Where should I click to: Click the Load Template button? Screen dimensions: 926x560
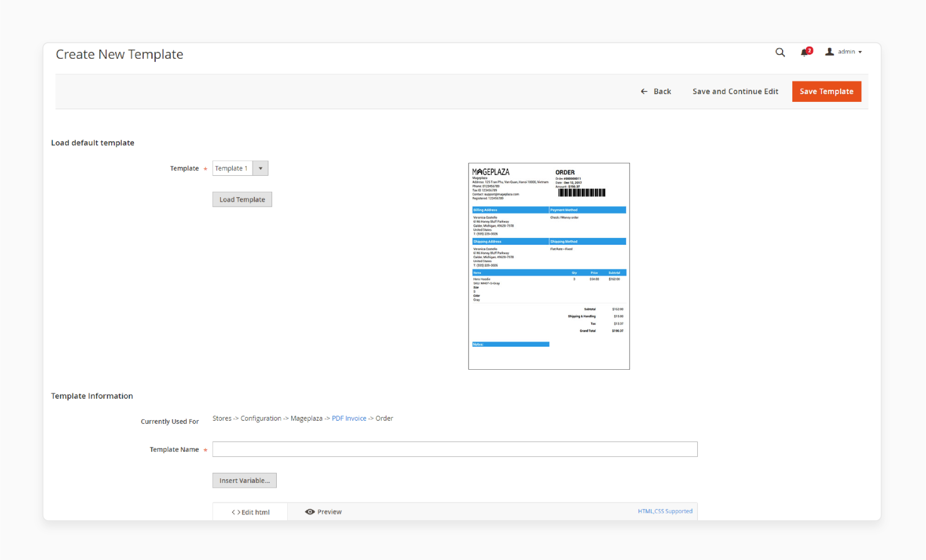click(242, 199)
